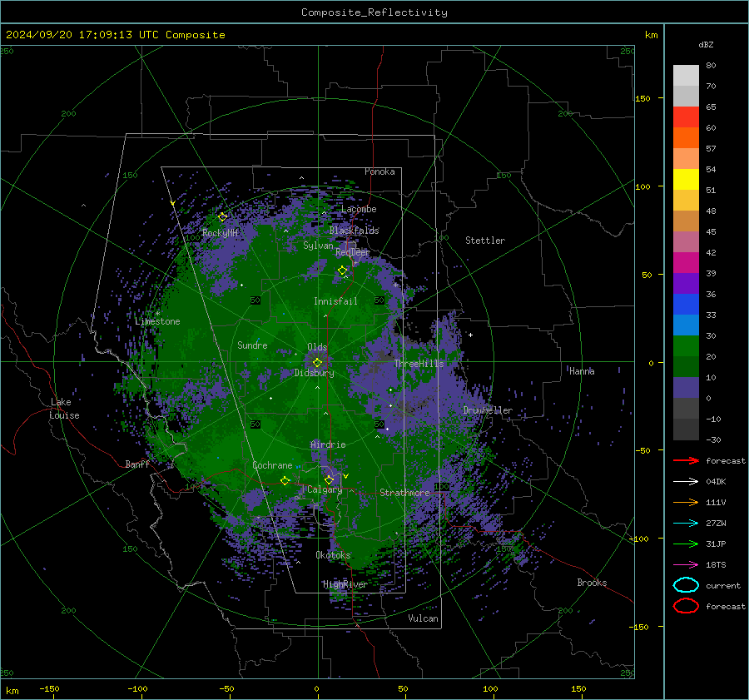Viewport: 749px width, 700px height.
Task: Click the Sundre city label
Action: (252, 345)
